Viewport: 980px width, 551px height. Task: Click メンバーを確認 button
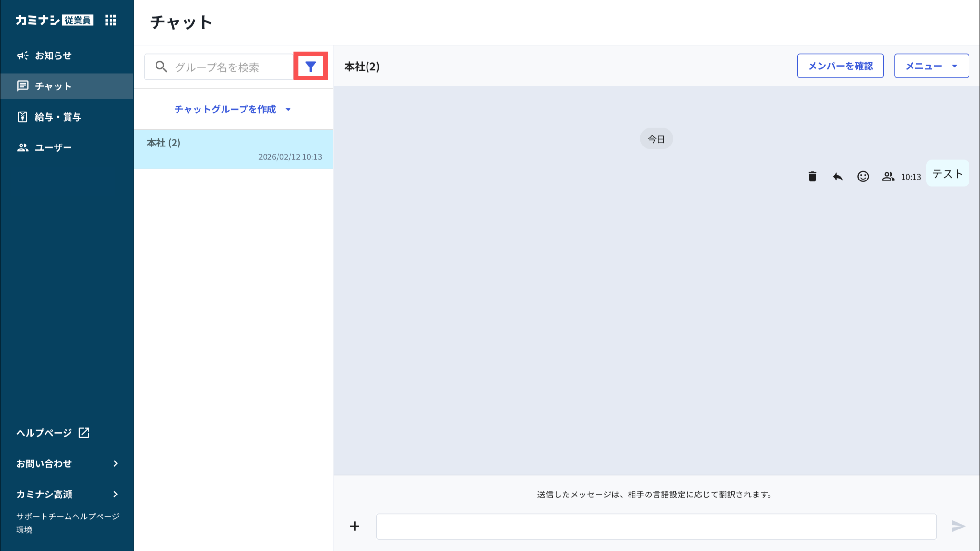pyautogui.click(x=840, y=66)
